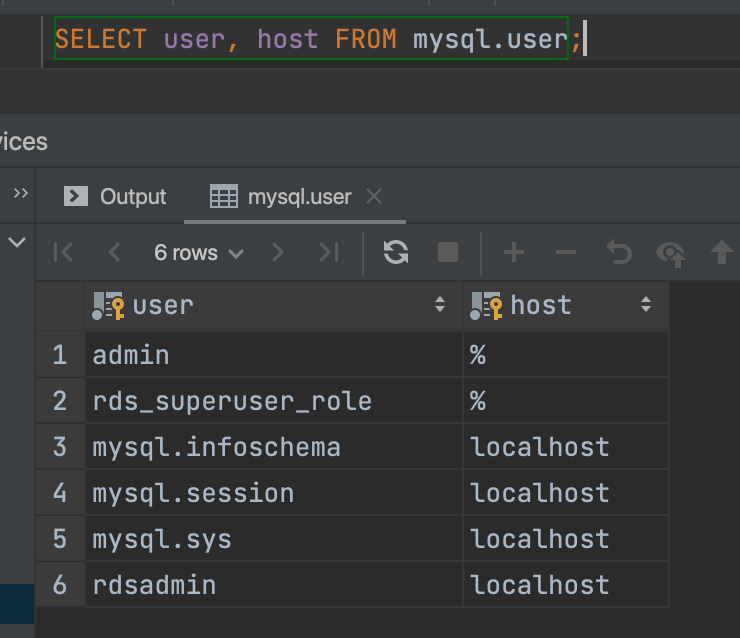Click the revert changes undo arrow
The image size is (740, 638).
[x=619, y=253]
